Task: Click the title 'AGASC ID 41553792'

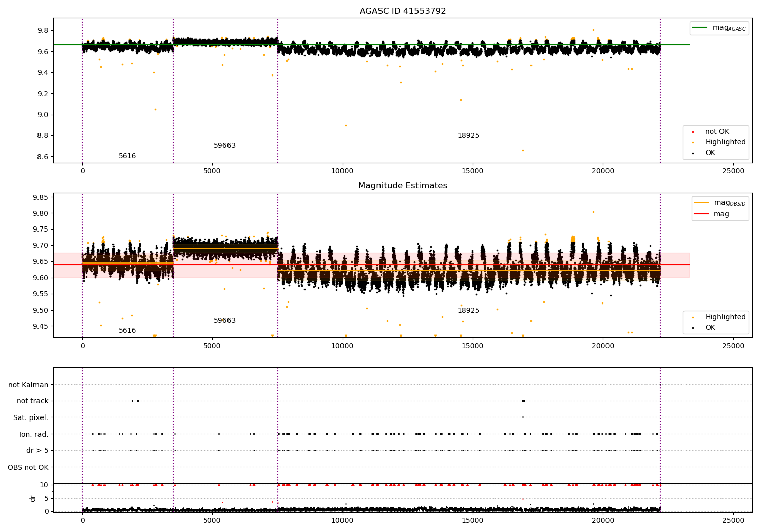Action: tap(403, 11)
